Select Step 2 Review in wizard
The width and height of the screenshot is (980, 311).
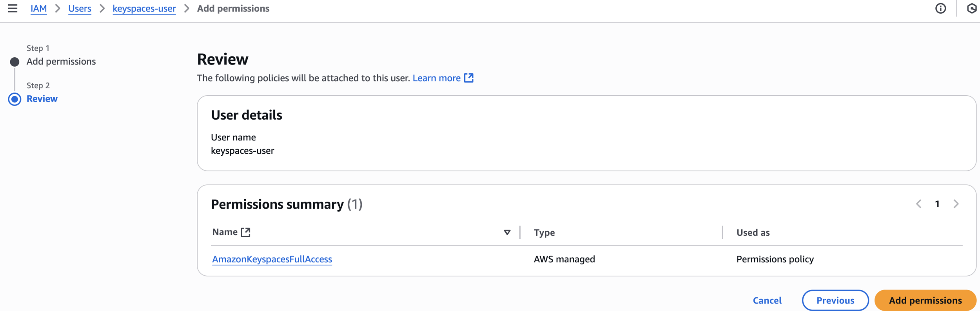click(42, 99)
